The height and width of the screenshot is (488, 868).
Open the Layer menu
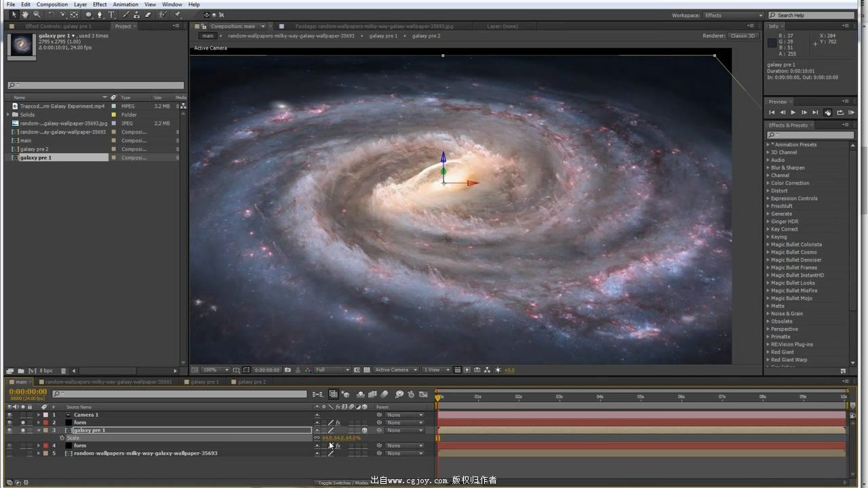pos(80,4)
